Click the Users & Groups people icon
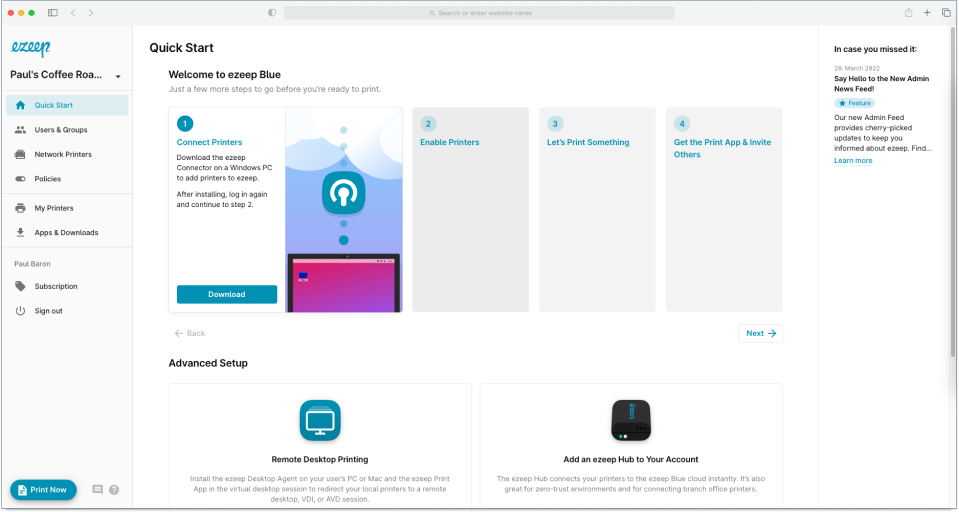The height and width of the screenshot is (512, 959). click(x=20, y=130)
